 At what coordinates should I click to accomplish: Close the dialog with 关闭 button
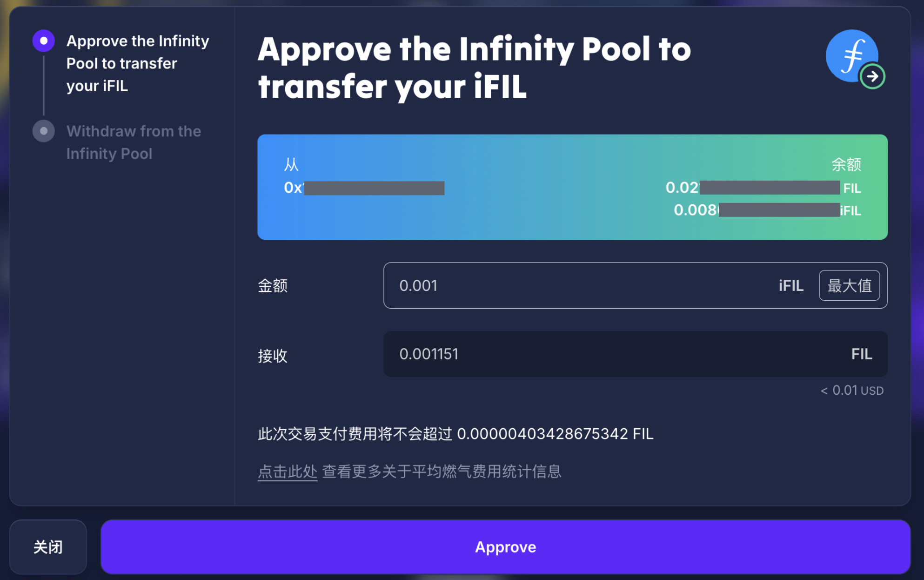[x=48, y=547]
